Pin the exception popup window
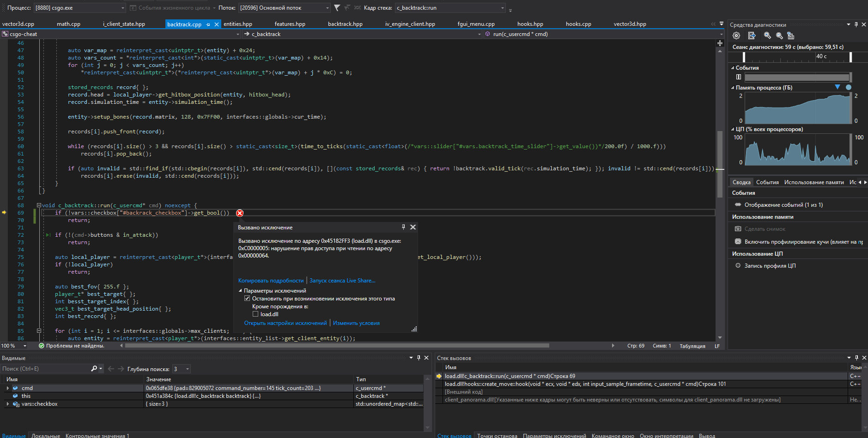This screenshot has height=438, width=868. pos(403,227)
